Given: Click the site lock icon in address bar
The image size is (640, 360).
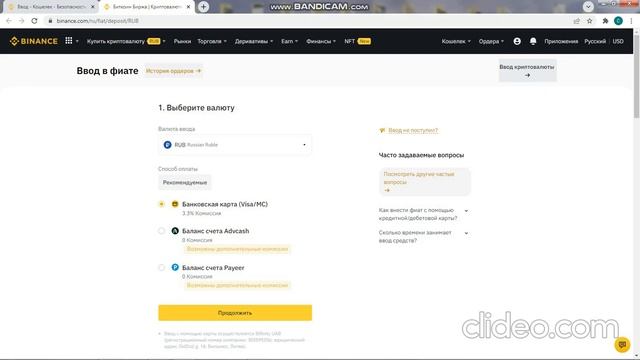Looking at the screenshot, I should [50, 21].
